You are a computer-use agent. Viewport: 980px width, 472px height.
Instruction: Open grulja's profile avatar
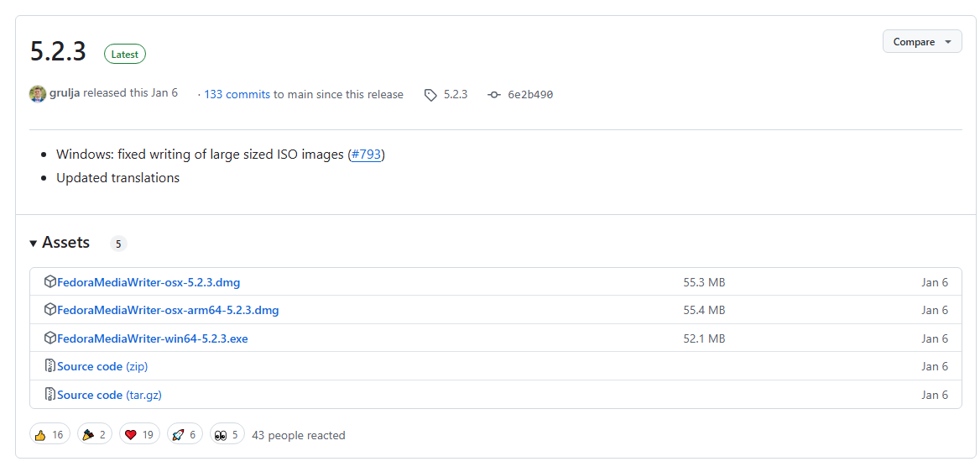38,94
